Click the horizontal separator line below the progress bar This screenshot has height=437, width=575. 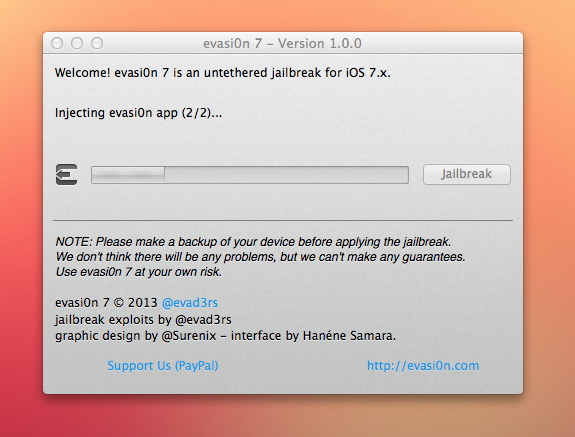point(283,220)
